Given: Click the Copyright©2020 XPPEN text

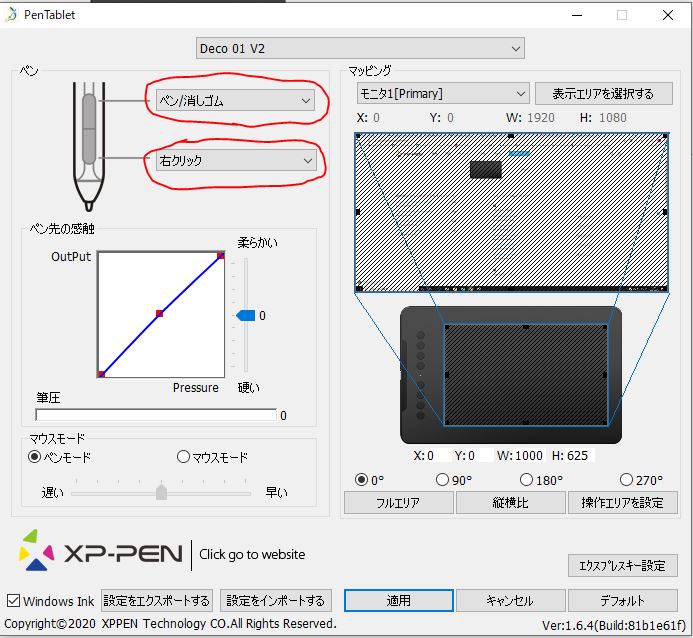Looking at the screenshot, I should click(x=170, y=623).
